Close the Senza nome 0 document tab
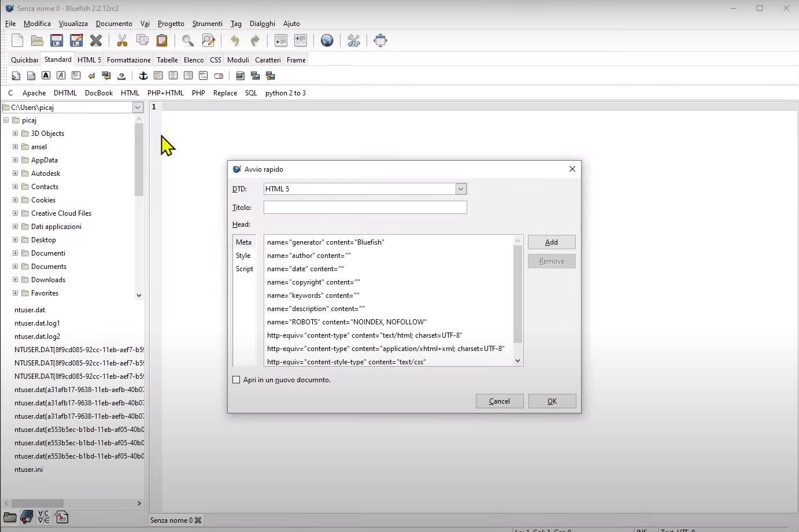 click(x=198, y=520)
